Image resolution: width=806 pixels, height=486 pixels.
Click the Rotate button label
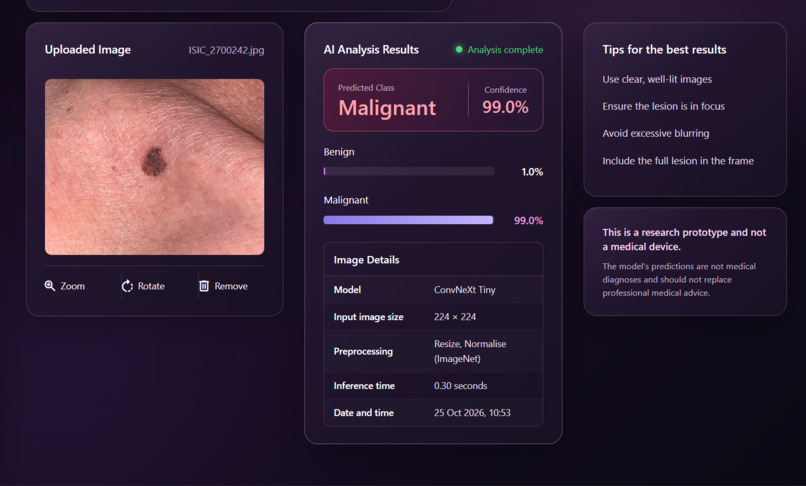pyautogui.click(x=151, y=286)
